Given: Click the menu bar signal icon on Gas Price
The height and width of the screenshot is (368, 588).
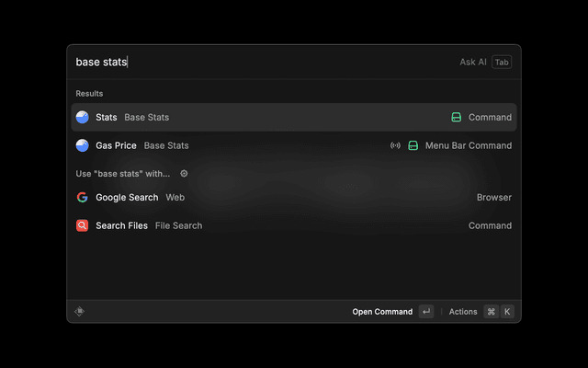Looking at the screenshot, I should 395,145.
